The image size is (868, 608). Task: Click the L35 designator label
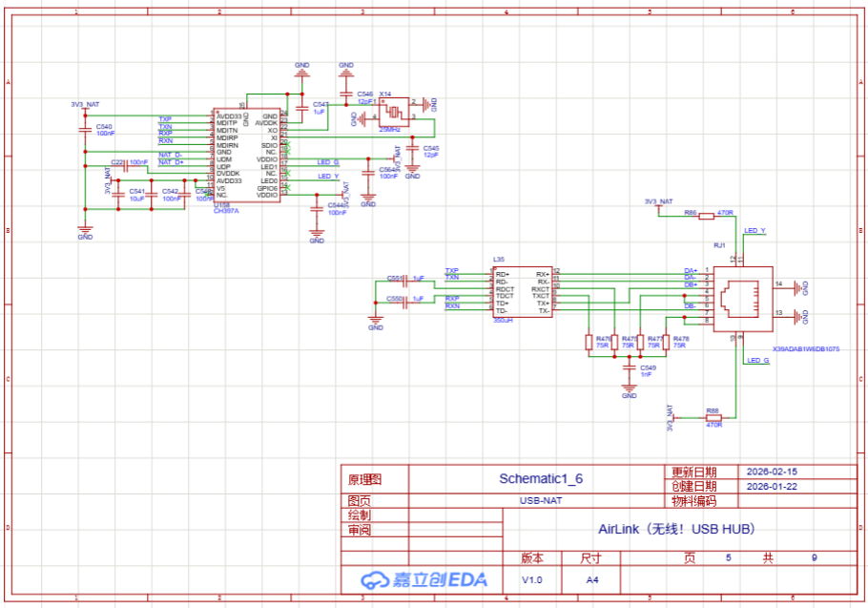click(499, 260)
